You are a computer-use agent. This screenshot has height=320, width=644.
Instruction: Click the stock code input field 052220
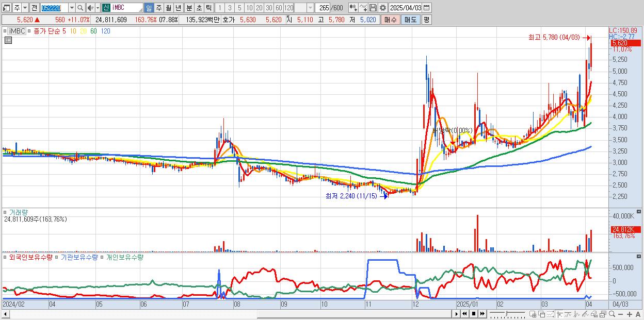(x=54, y=8)
